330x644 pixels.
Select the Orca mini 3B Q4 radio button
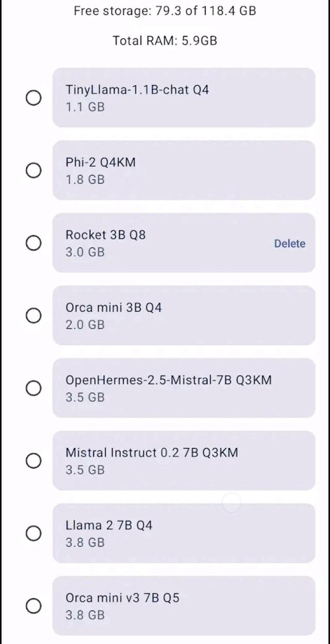(x=34, y=316)
